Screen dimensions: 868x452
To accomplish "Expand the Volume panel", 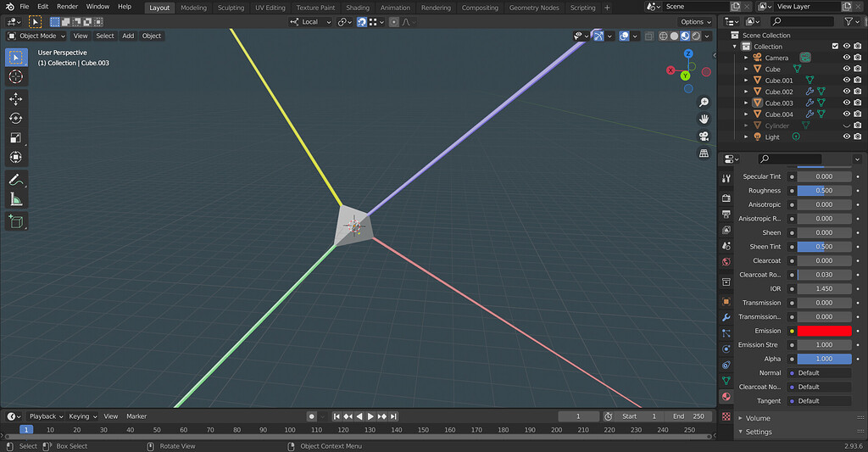I will point(758,418).
